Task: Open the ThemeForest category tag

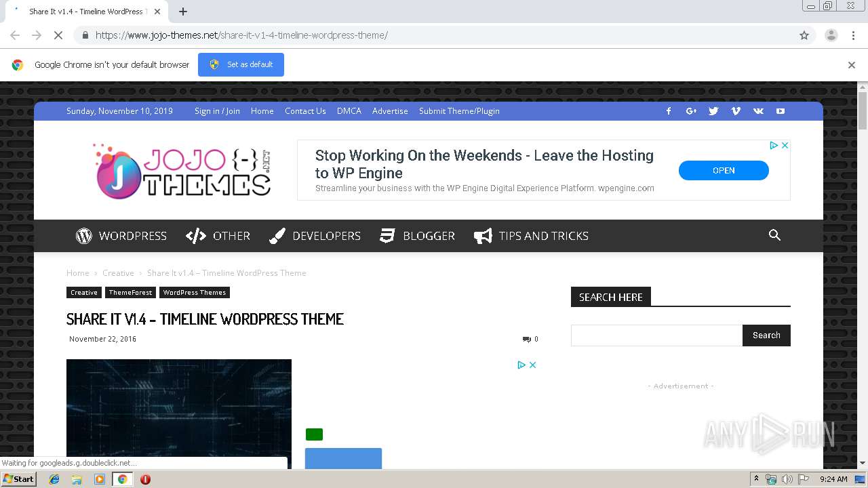Action: coord(130,293)
